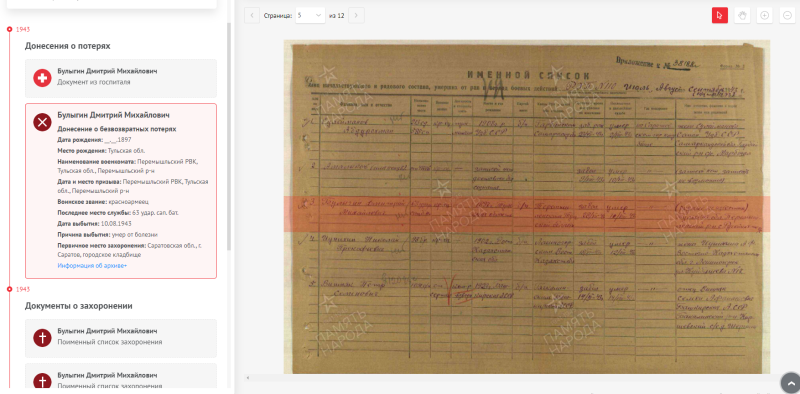Open the 'Документ из госпиталя' card
This screenshot has width=800, height=394.
[x=121, y=78]
